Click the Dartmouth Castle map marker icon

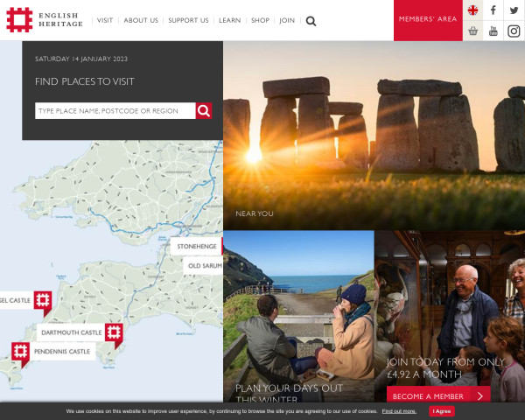coord(114,335)
